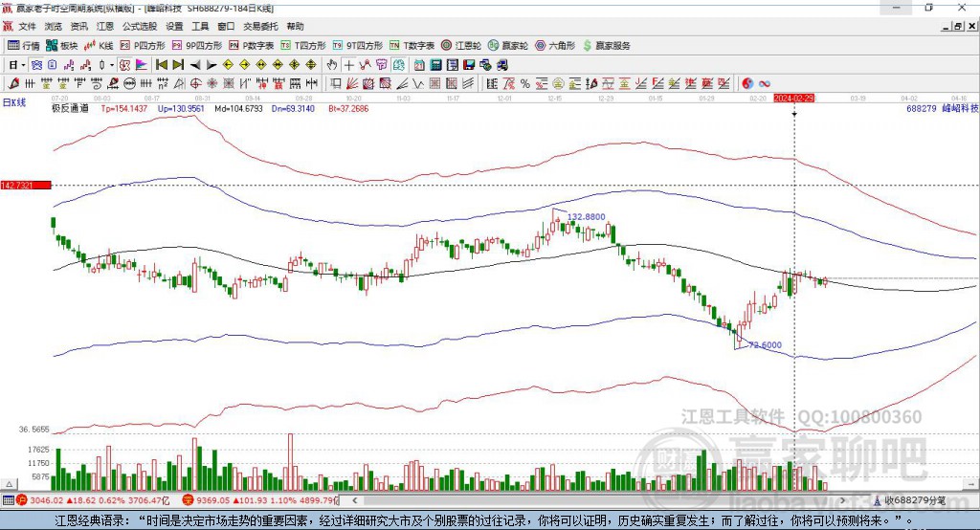980x530 pixels.
Task: Click the yin-yang icon
Action: (747, 84)
